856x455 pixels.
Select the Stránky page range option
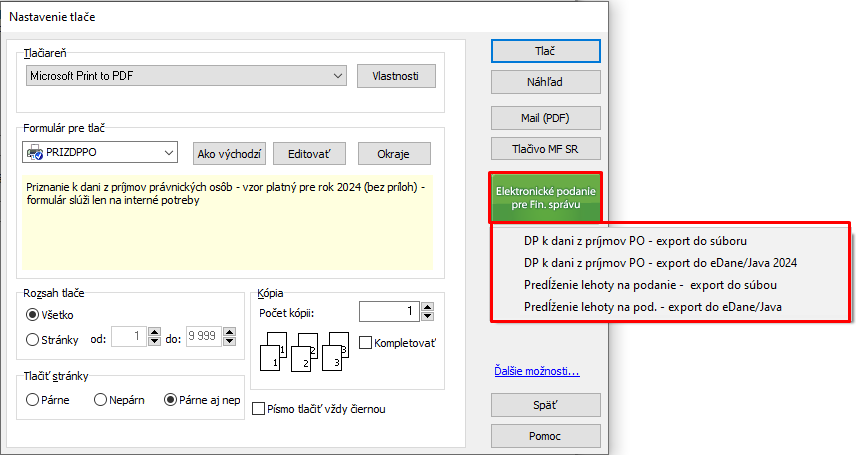point(34,339)
